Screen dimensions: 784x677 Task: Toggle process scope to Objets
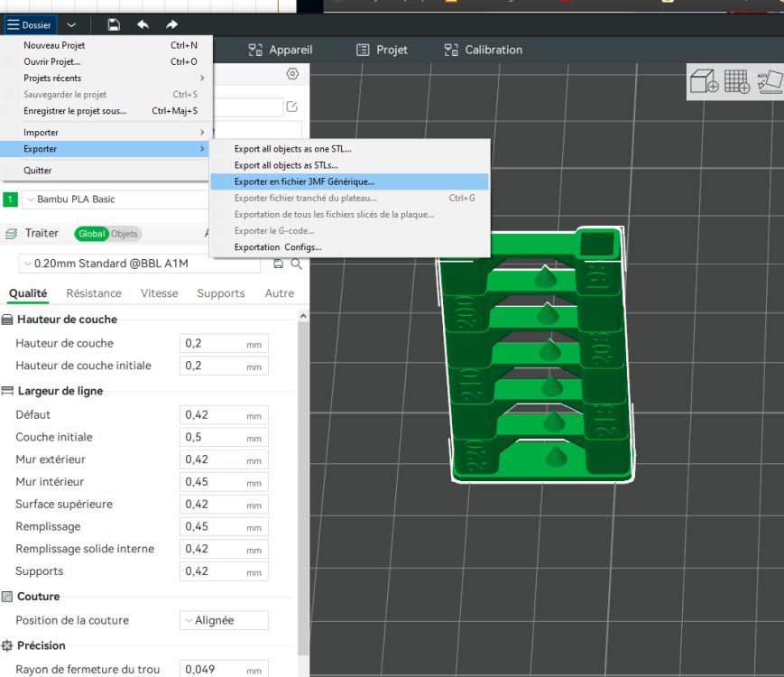click(125, 234)
